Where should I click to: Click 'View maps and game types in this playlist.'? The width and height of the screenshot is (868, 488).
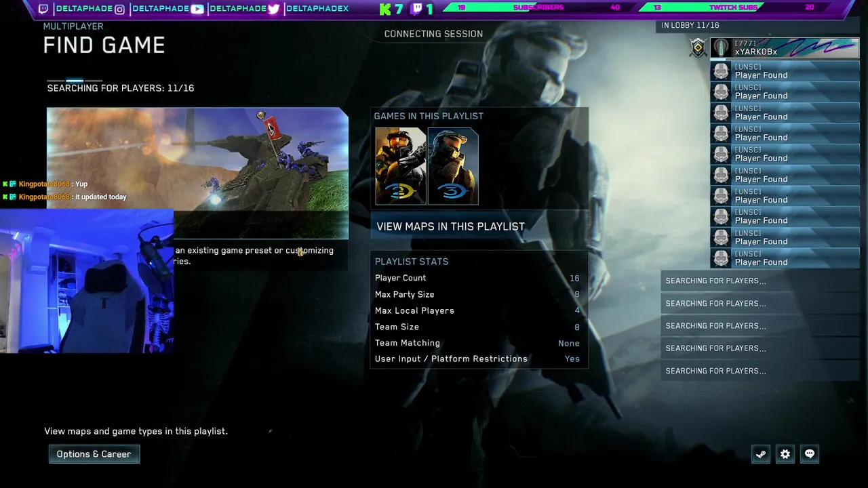point(136,431)
